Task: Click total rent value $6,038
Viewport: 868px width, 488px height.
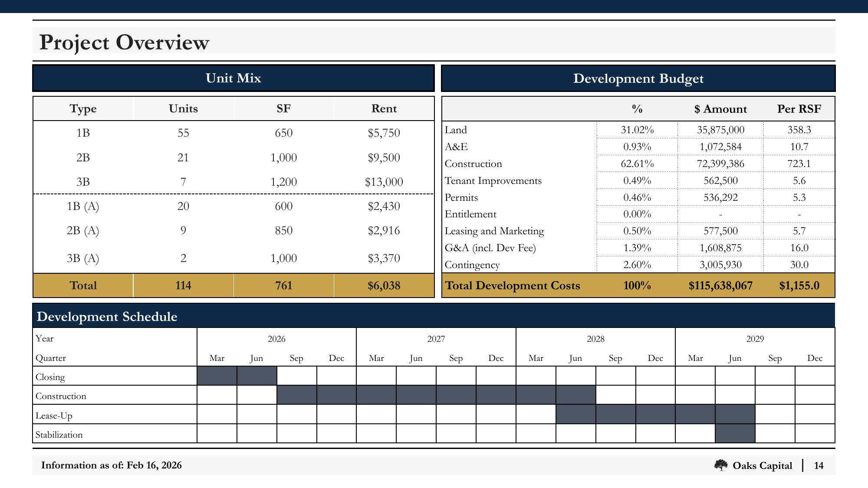Action: pyautogui.click(x=384, y=285)
